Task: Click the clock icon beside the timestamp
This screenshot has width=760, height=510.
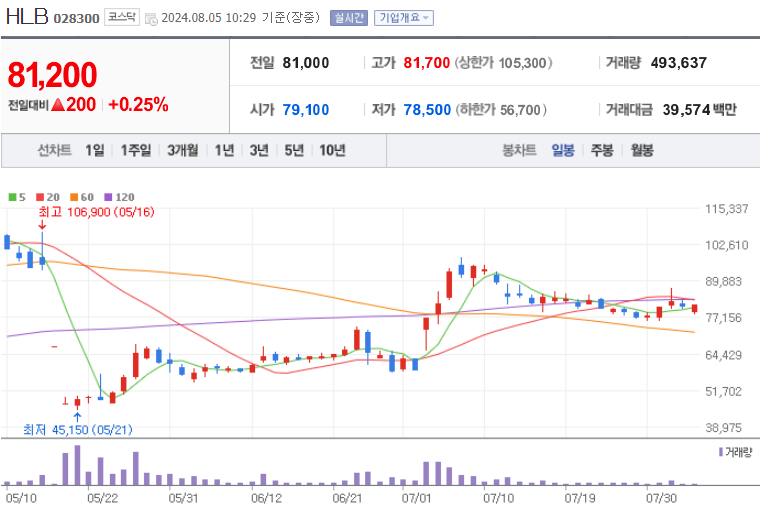Action: (151, 19)
